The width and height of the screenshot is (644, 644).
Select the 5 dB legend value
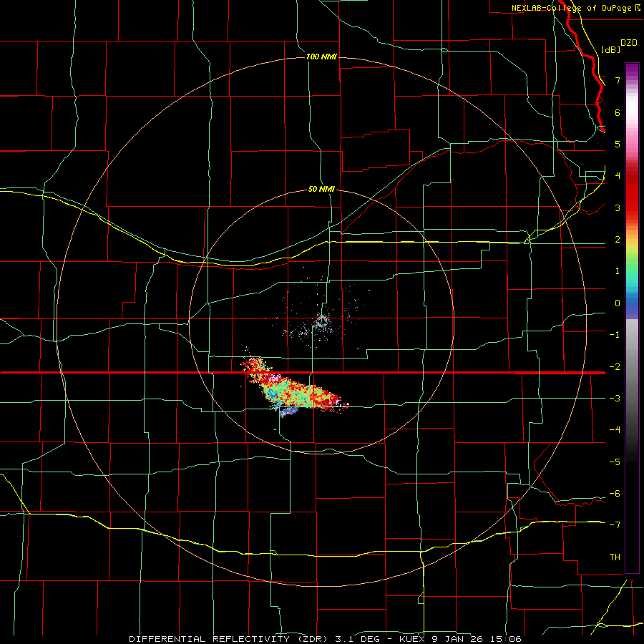618,144
